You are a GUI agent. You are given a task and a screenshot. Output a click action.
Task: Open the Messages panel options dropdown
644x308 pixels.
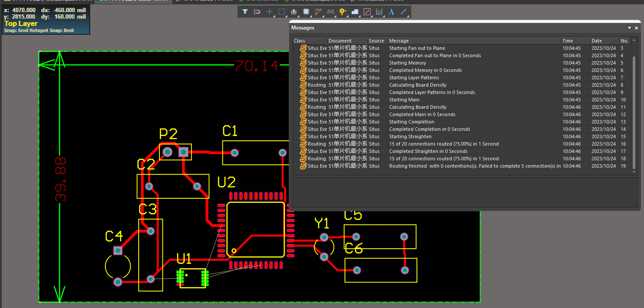click(x=629, y=28)
